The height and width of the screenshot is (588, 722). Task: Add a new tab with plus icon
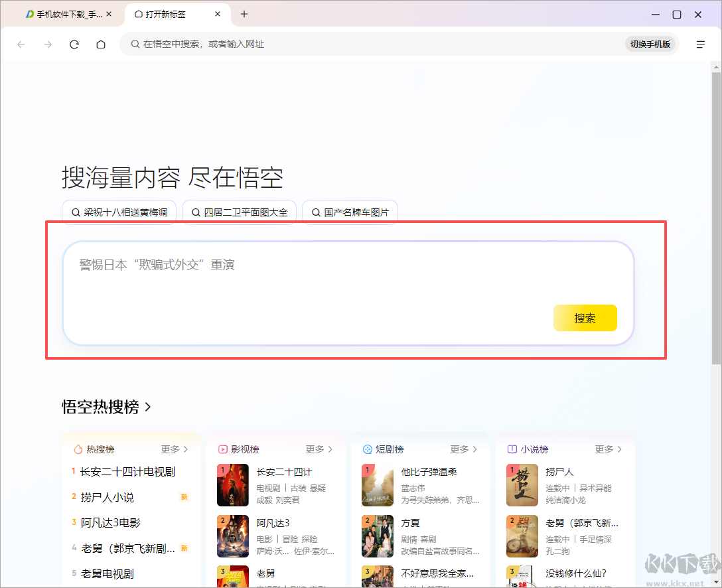tap(244, 15)
